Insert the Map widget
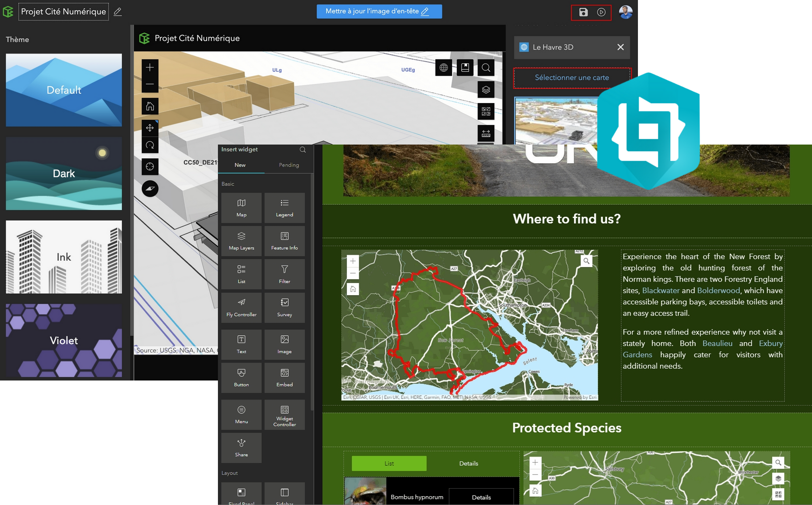 [241, 208]
